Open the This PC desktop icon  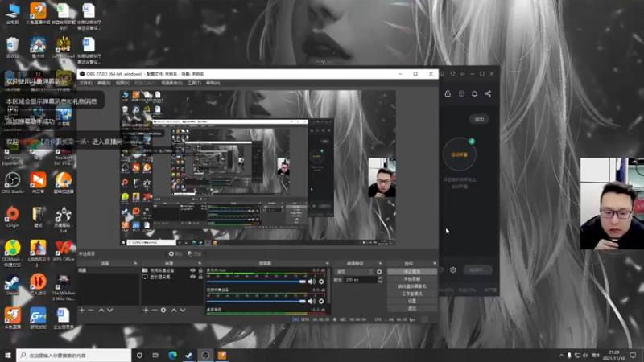(12, 13)
